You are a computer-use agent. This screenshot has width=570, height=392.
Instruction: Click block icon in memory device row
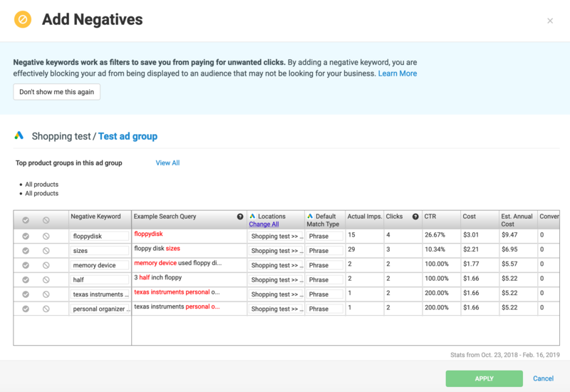click(46, 265)
